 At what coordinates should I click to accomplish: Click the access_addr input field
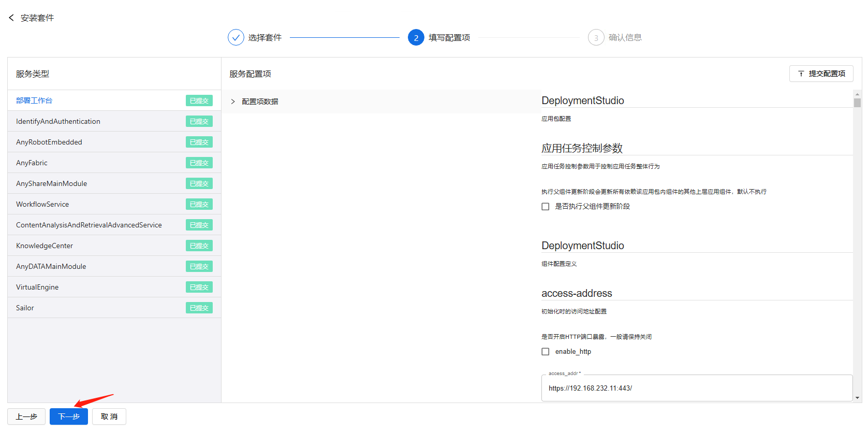pos(697,388)
